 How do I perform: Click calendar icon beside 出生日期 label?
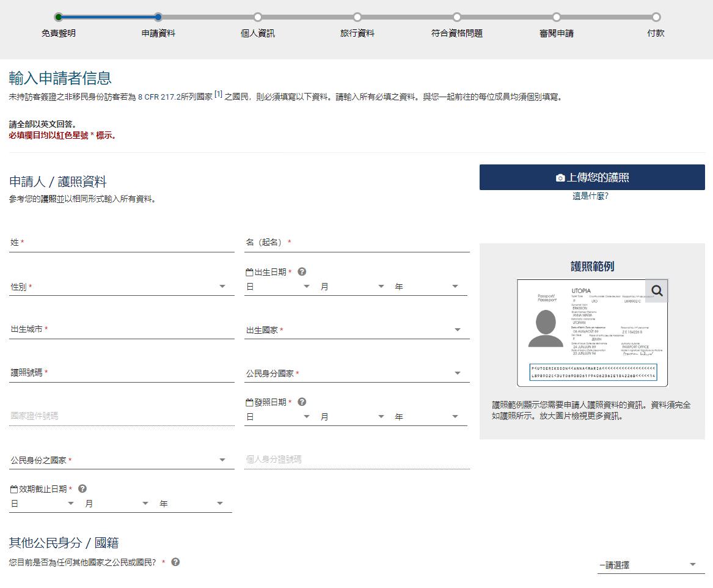(x=249, y=273)
